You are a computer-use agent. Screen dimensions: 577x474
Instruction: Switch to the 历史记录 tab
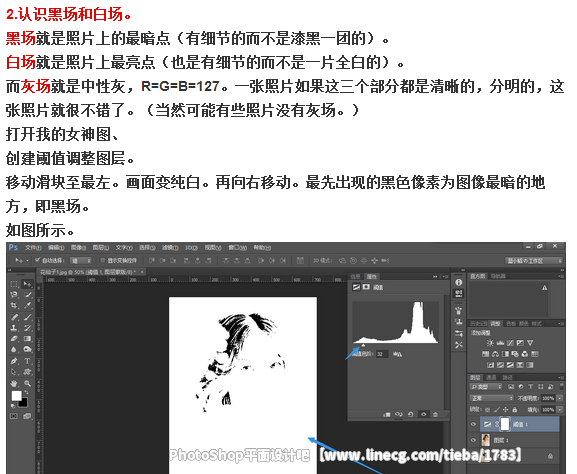(479, 323)
